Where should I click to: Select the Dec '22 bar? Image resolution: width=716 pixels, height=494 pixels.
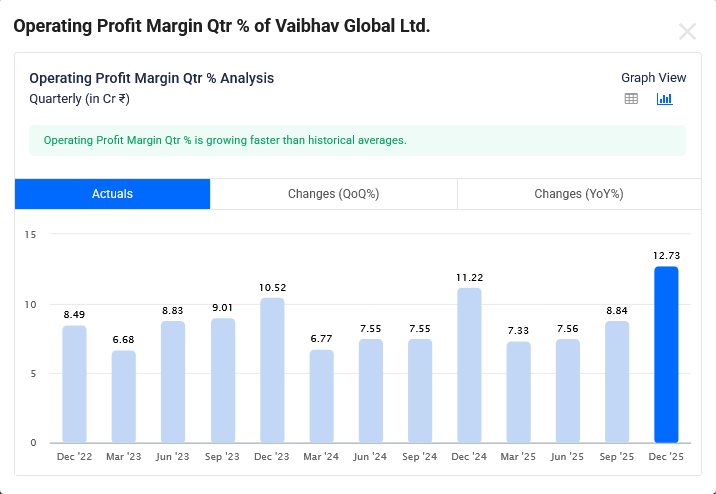tap(74, 384)
